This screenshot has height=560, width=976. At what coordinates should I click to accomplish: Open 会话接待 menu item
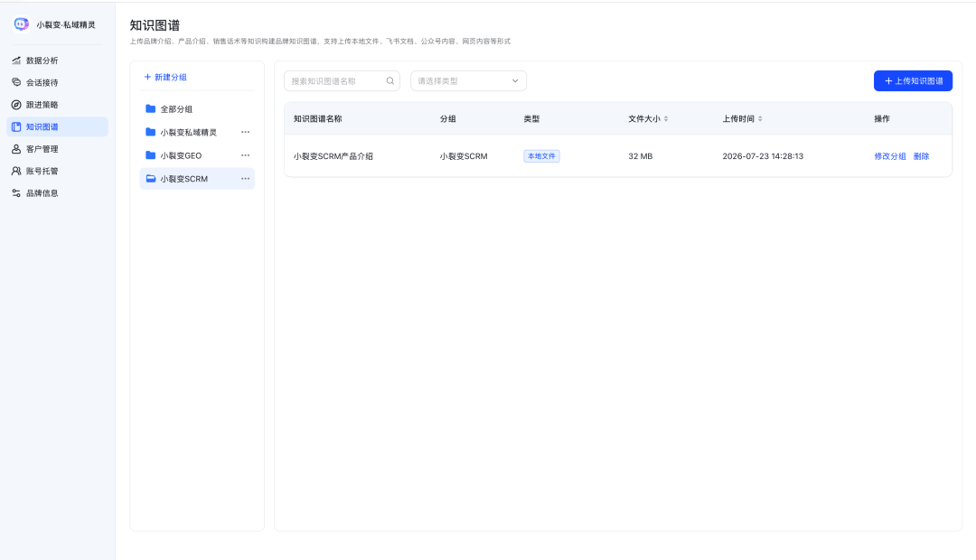(57, 82)
